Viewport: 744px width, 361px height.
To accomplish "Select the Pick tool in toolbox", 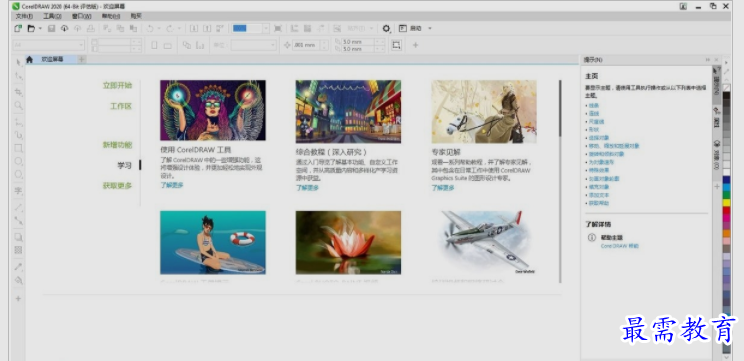I will pos(19,62).
